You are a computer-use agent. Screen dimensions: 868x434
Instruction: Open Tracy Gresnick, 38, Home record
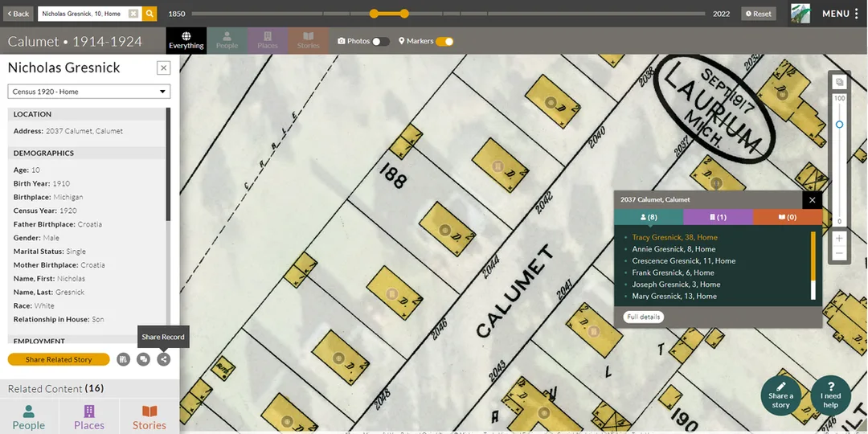point(674,237)
